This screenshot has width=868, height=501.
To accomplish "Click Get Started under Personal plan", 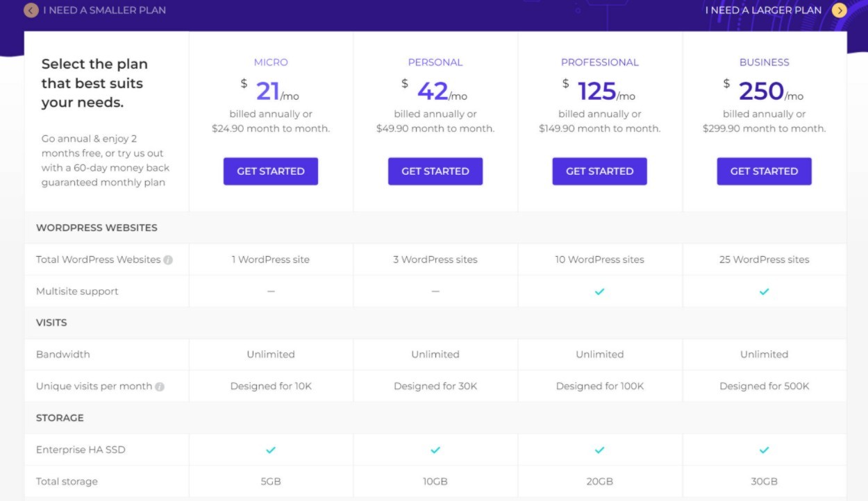I will point(435,171).
